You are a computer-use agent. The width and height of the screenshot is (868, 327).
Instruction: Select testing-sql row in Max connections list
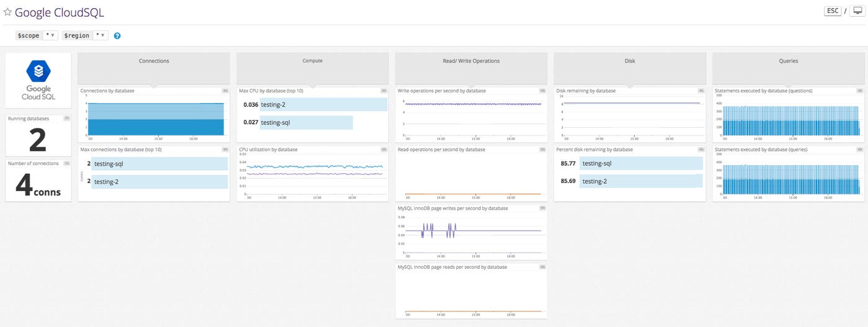click(159, 164)
